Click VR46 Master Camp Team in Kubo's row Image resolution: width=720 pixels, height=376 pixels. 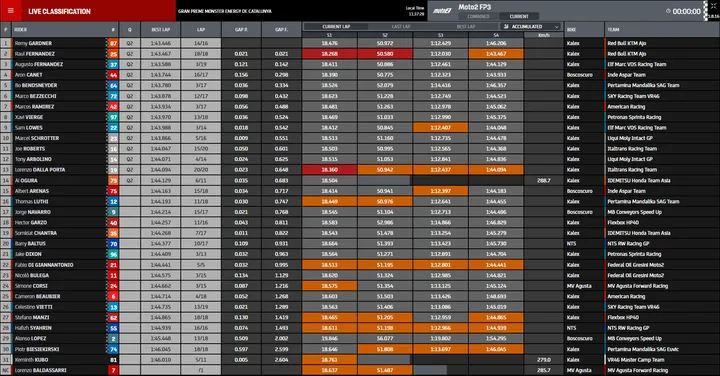pos(636,360)
